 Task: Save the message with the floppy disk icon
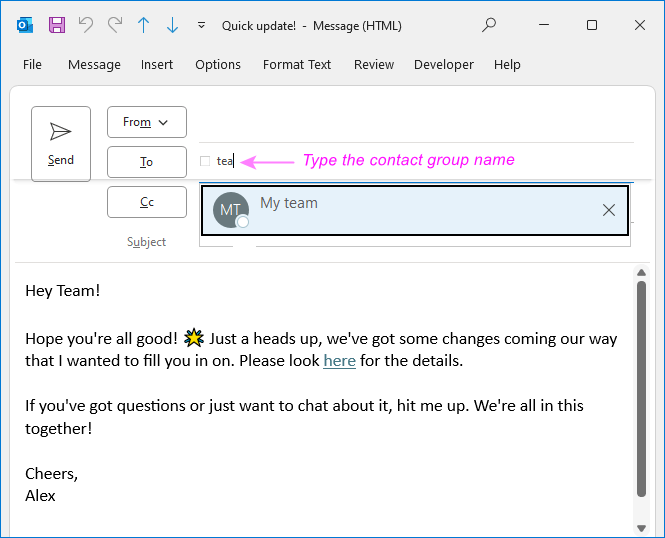57,25
